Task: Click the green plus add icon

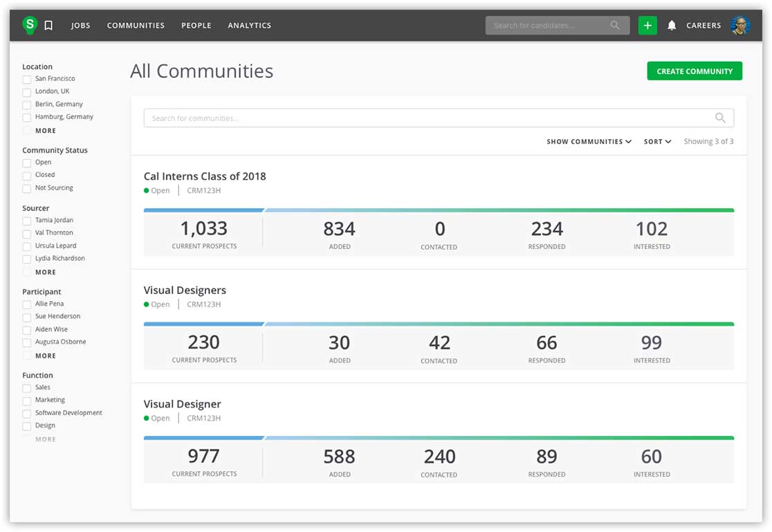Action: point(647,26)
